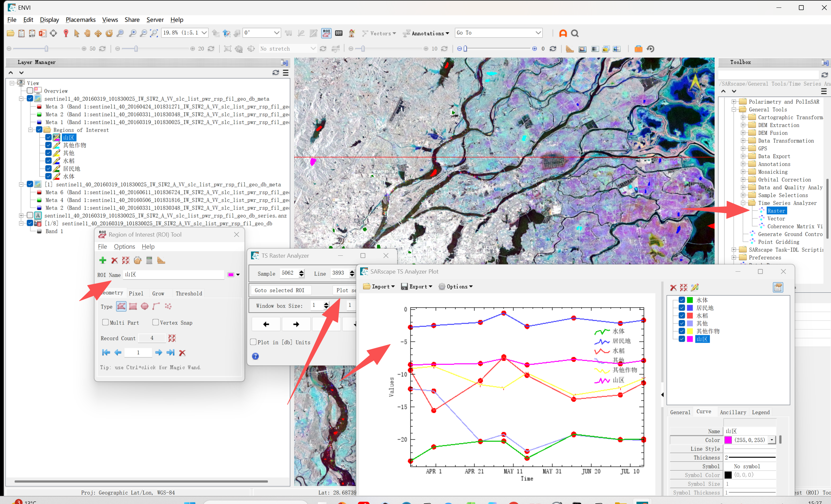Click the red remove curve X icon
The image size is (831, 504).
tap(673, 287)
